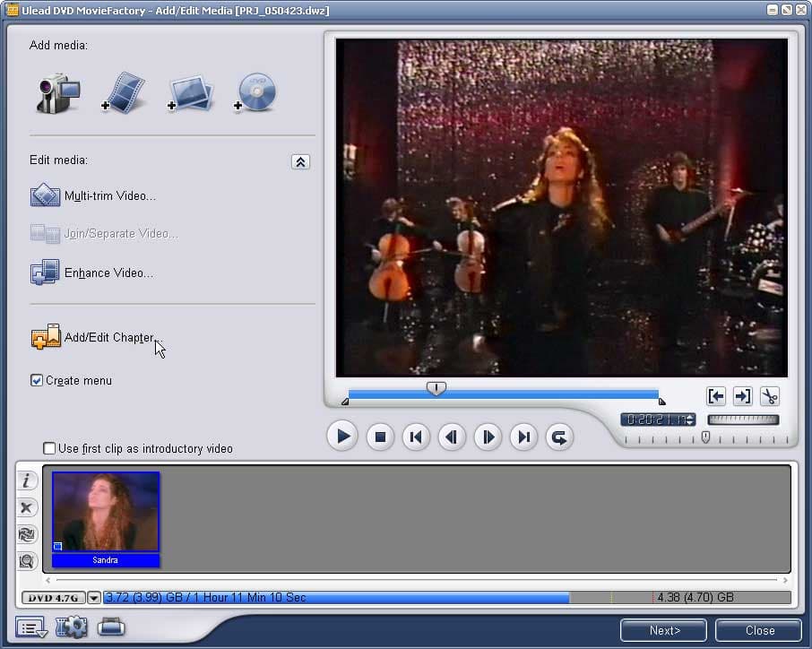Jump to the end of clip

(523, 437)
